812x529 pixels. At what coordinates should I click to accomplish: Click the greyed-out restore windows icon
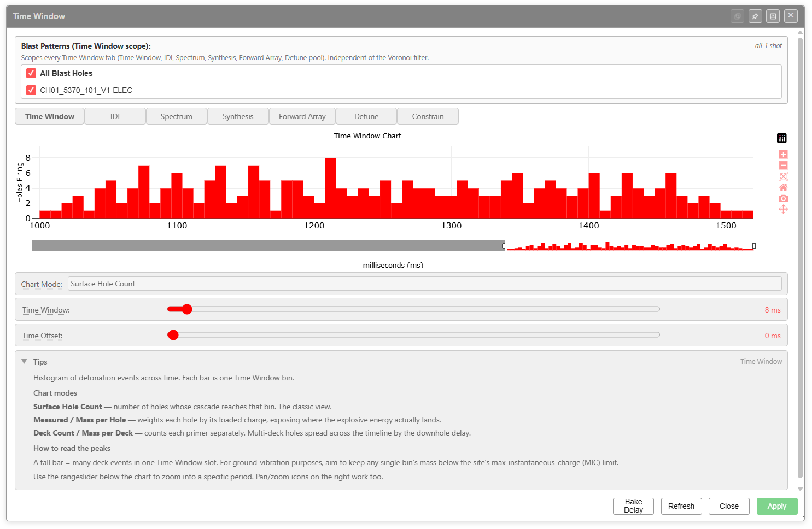pyautogui.click(x=737, y=16)
